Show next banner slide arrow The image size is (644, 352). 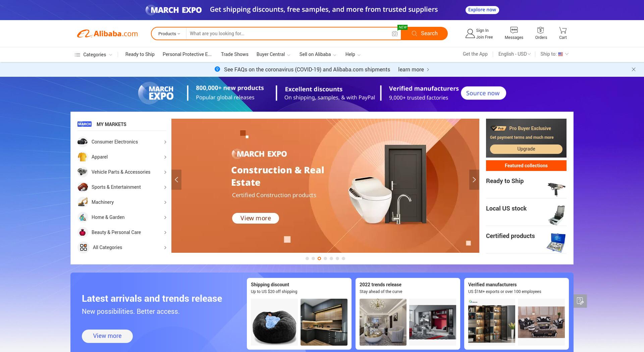[x=474, y=180]
